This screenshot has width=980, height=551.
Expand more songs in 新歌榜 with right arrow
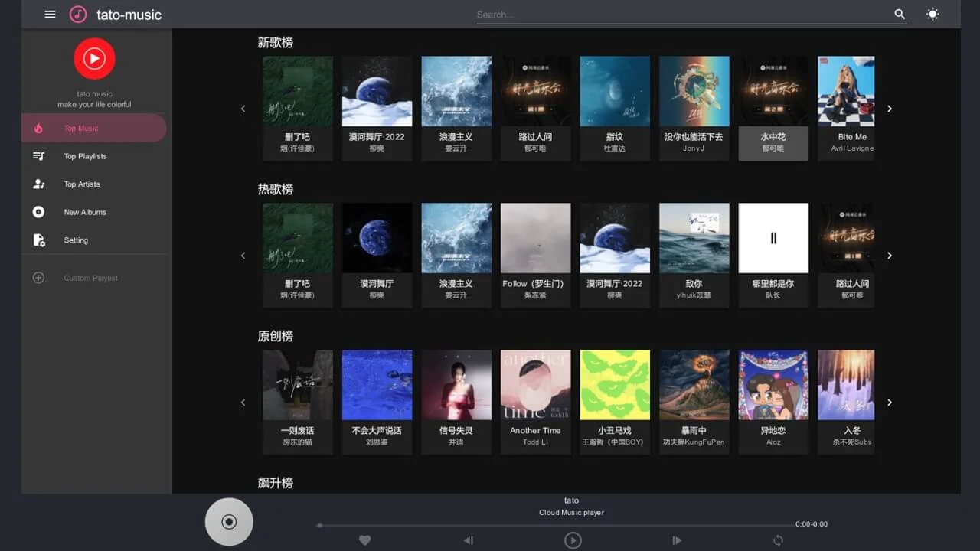[890, 109]
